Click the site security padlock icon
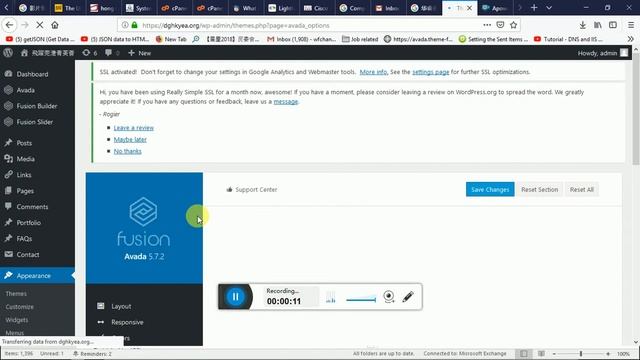Screen dimensions: 640x360 [x=135, y=25]
